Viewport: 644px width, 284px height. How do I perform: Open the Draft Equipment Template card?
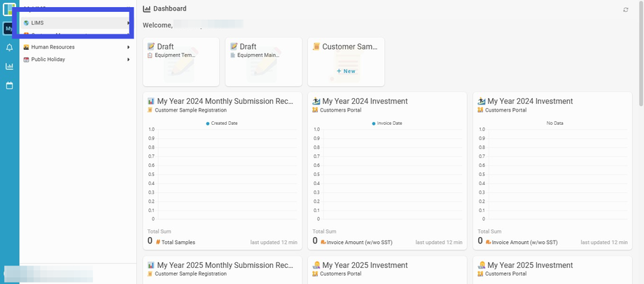(x=181, y=62)
